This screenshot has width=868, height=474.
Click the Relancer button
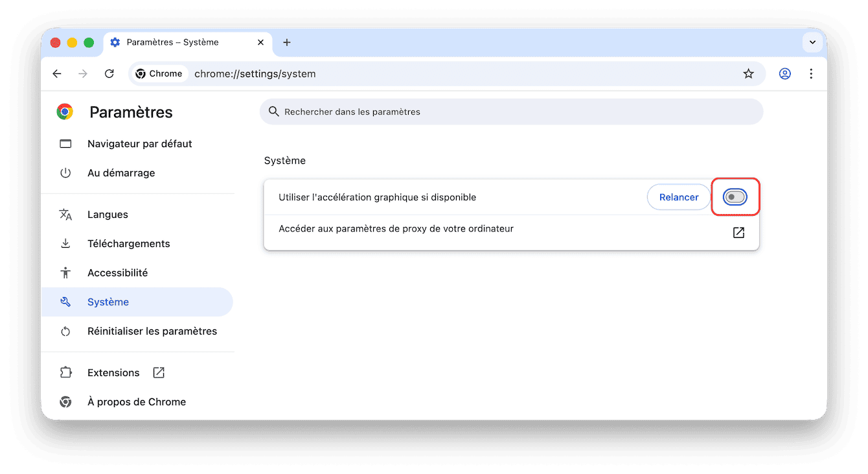point(678,197)
